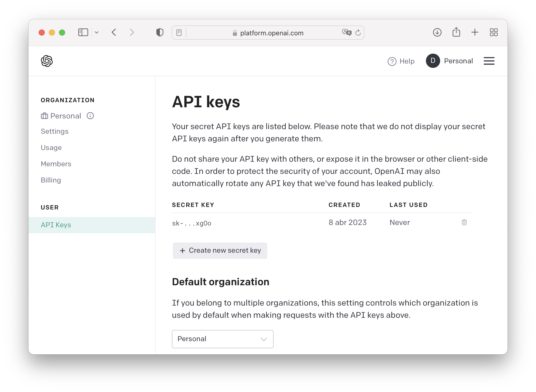
Task: Open the Share menu in Safari
Action: [x=456, y=32]
